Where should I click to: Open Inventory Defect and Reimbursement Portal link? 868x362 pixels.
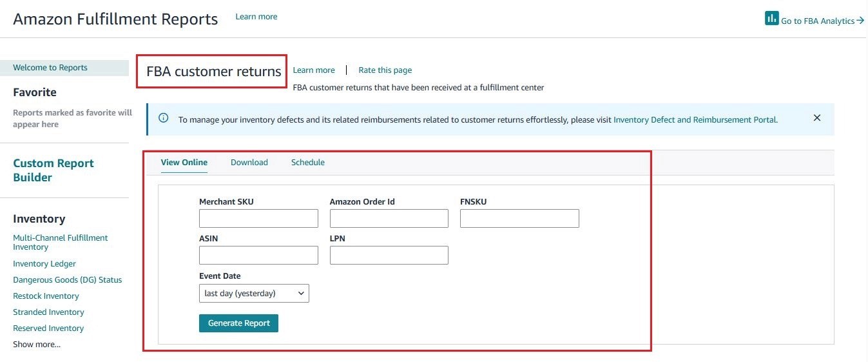coord(695,119)
